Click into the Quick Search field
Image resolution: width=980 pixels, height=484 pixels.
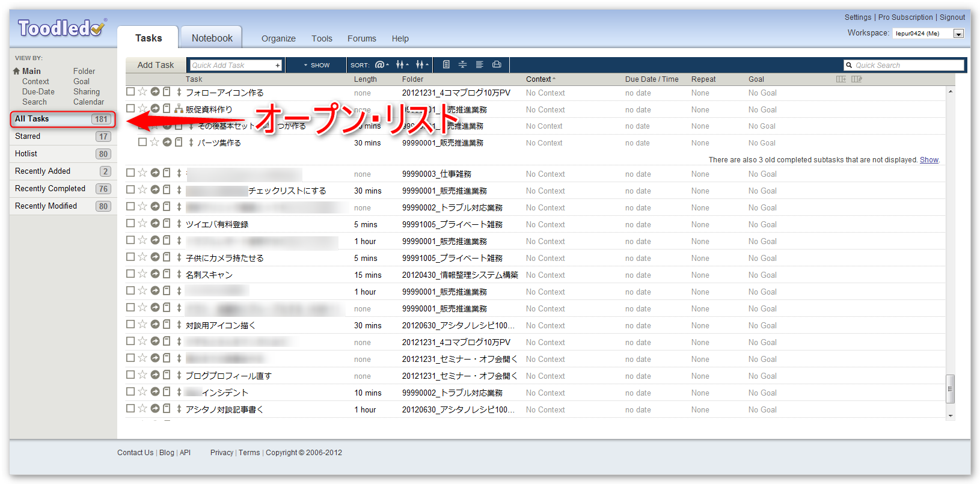pos(907,65)
